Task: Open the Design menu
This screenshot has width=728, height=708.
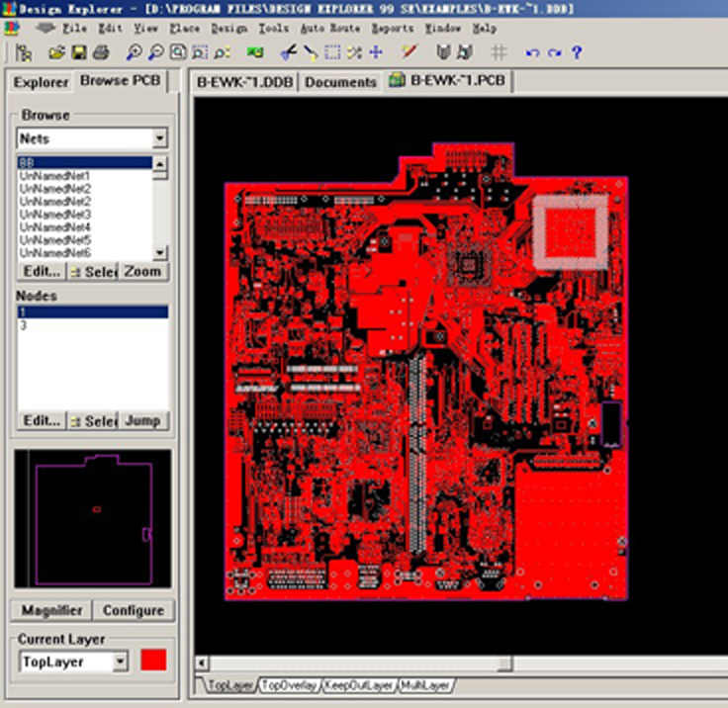Action: point(228,29)
